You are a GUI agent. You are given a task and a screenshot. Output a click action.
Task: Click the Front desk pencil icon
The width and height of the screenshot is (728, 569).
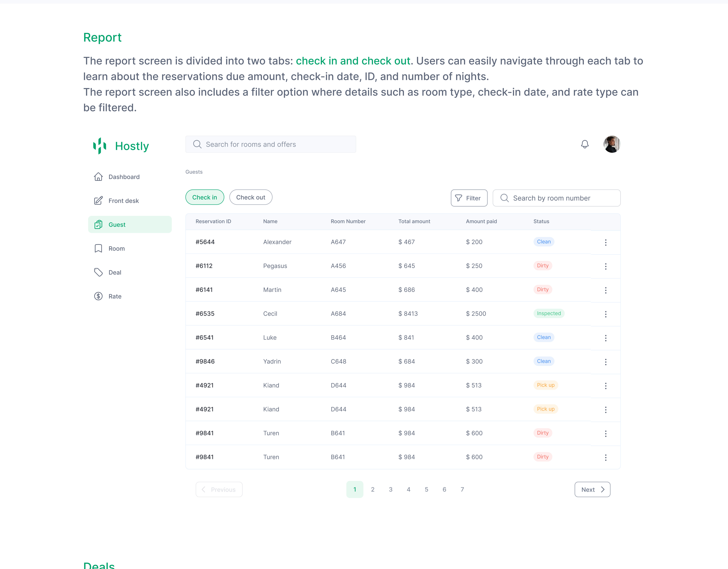pyautogui.click(x=98, y=201)
